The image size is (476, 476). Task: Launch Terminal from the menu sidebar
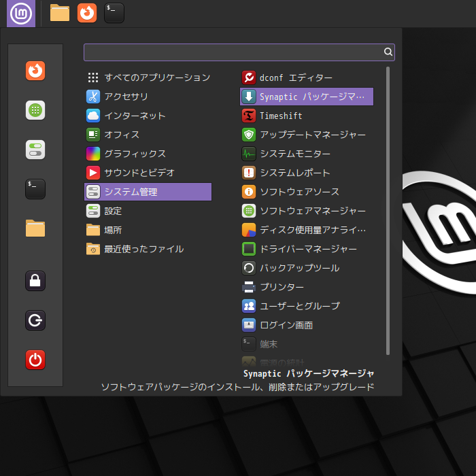[x=35, y=188]
